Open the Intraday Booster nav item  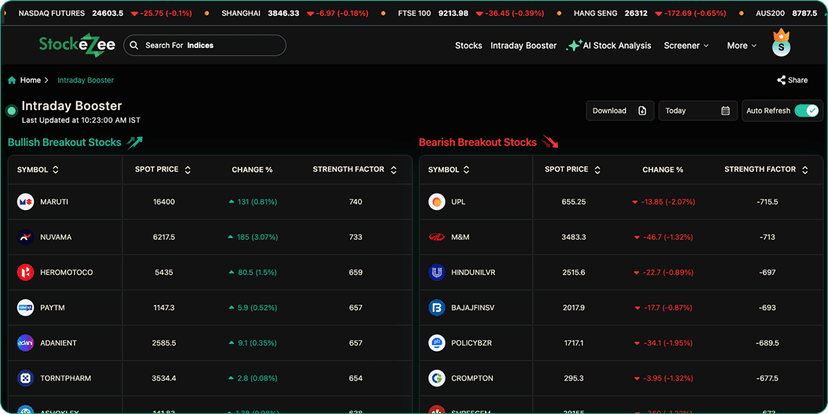(x=523, y=46)
